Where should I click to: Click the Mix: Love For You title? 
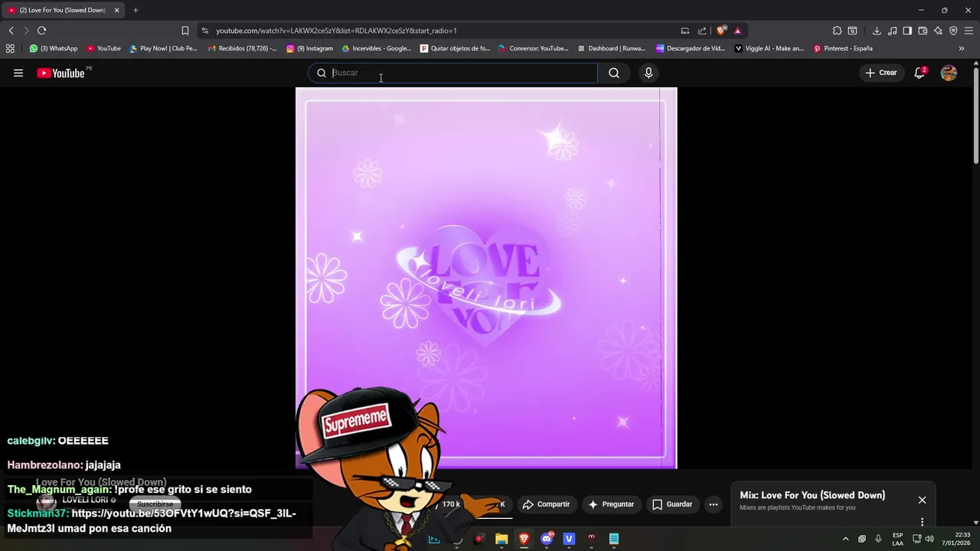point(812,495)
